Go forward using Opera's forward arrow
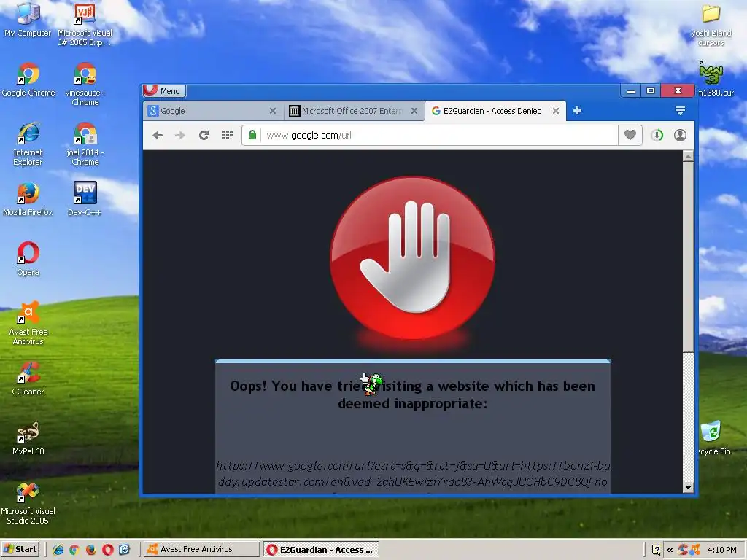747x560 pixels. tap(179, 135)
